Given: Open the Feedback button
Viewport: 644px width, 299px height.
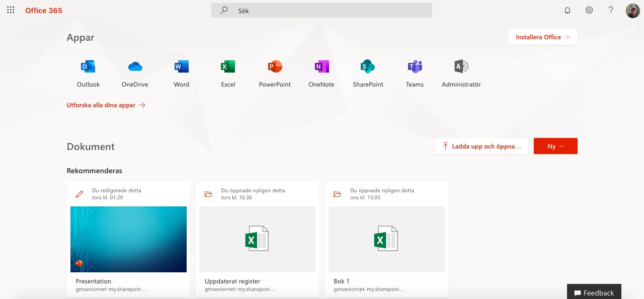Looking at the screenshot, I should pos(594,292).
